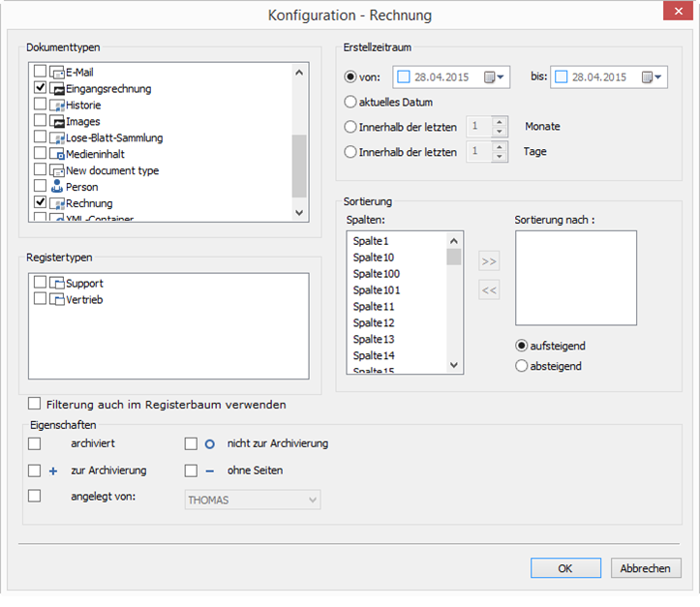Select the aktuelles Datum radio button
700x607 pixels.
coord(351,102)
